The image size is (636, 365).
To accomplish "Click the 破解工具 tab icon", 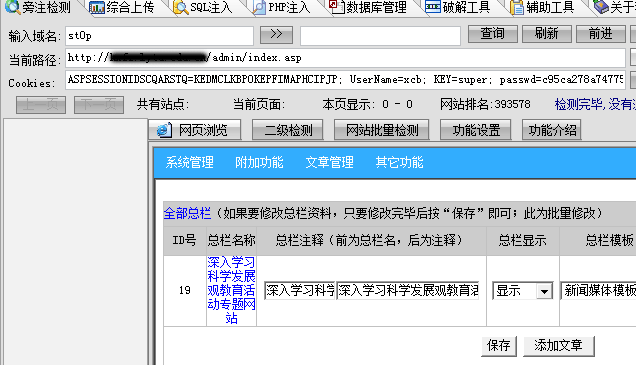I will 433,7.
